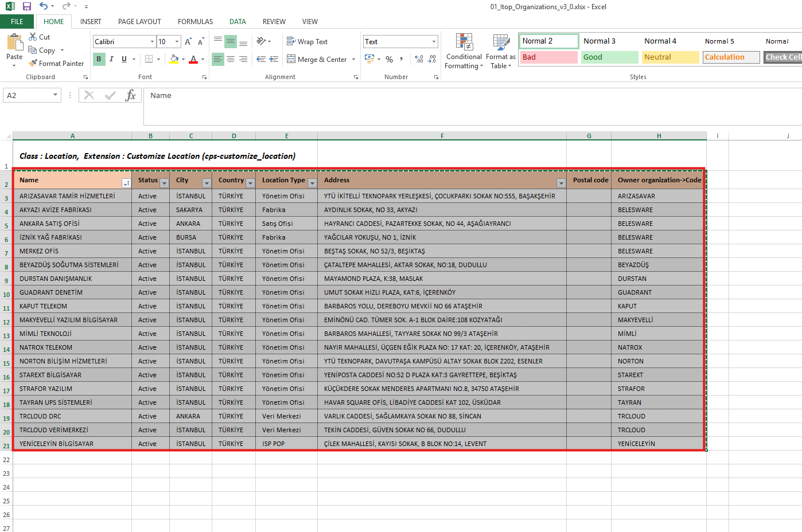Click the Redo arrow icon
802x532 pixels.
click(x=67, y=6)
